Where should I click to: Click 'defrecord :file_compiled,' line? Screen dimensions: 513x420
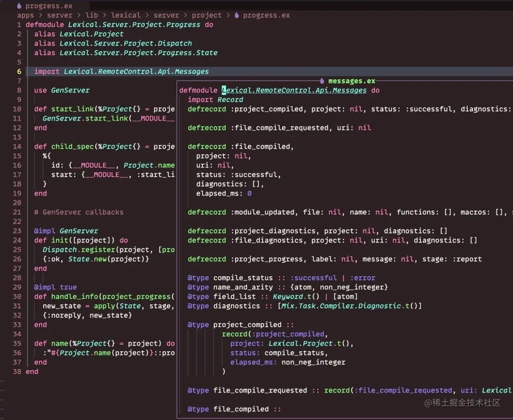click(241, 147)
